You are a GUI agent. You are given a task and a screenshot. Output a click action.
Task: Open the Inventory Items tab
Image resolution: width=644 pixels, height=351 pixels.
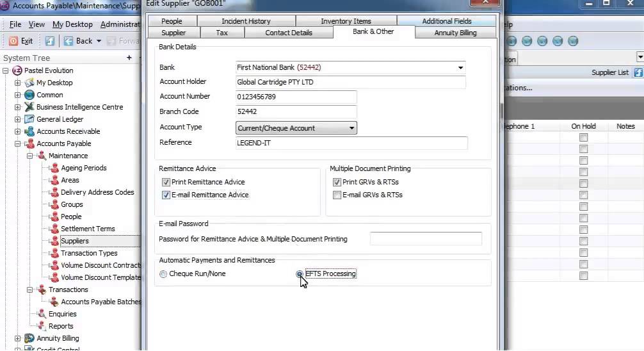346,21
